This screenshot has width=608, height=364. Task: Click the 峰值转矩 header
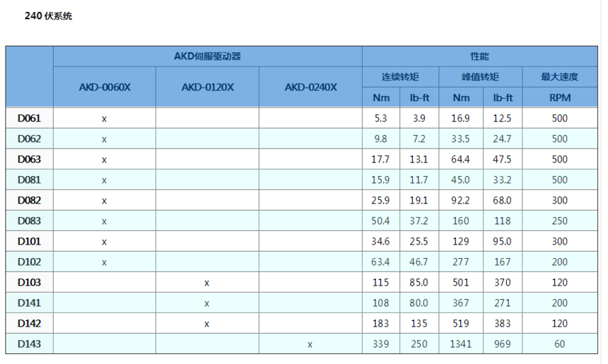480,77
